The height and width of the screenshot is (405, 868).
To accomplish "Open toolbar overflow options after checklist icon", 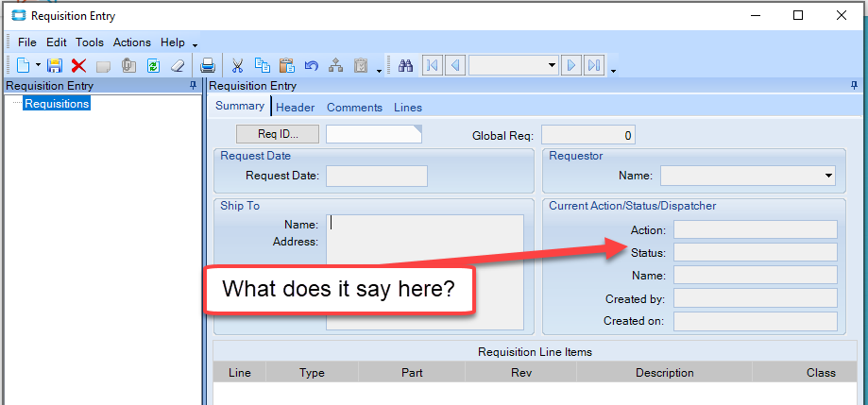I will coord(379,71).
